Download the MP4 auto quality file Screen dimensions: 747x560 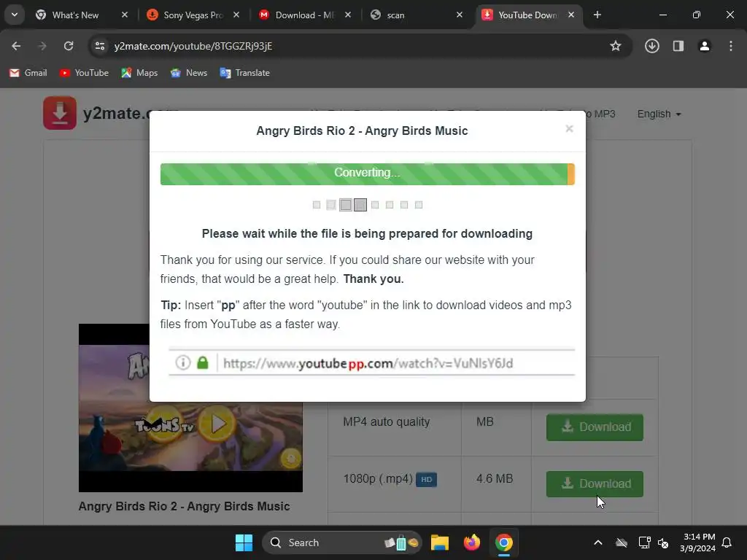[x=595, y=427]
